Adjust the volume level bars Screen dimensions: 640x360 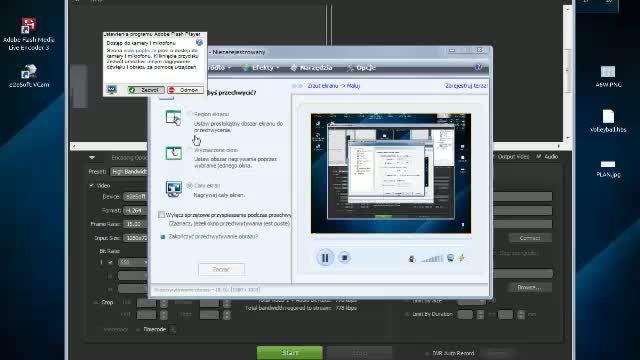click(432, 258)
